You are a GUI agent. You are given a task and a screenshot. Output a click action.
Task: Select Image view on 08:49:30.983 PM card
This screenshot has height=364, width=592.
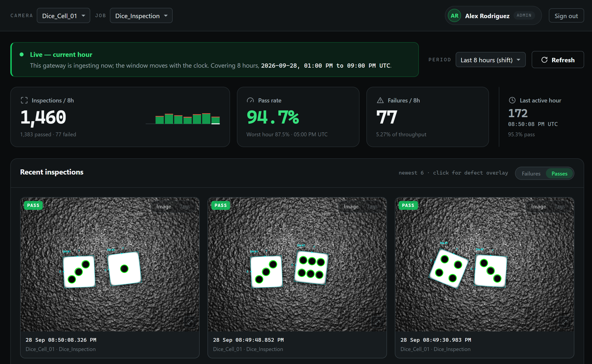pos(538,207)
